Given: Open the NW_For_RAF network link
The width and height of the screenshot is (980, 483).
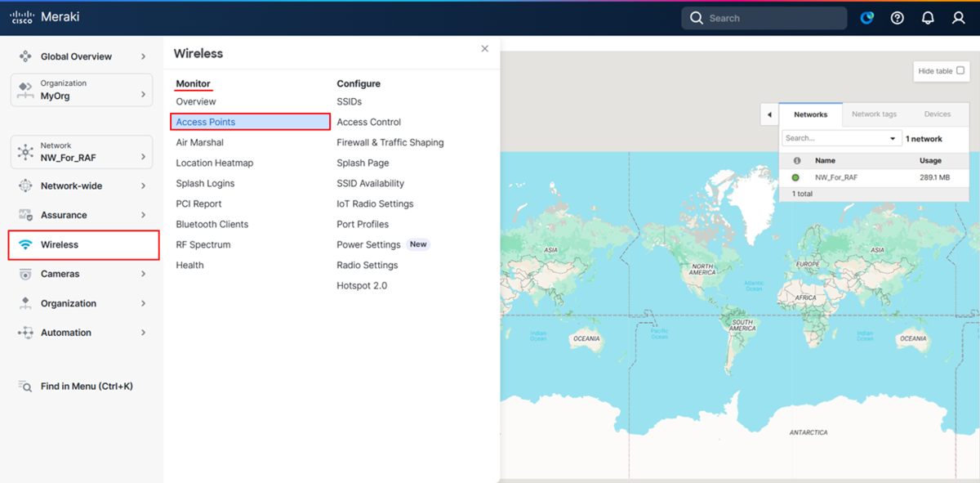Looking at the screenshot, I should pos(836,177).
